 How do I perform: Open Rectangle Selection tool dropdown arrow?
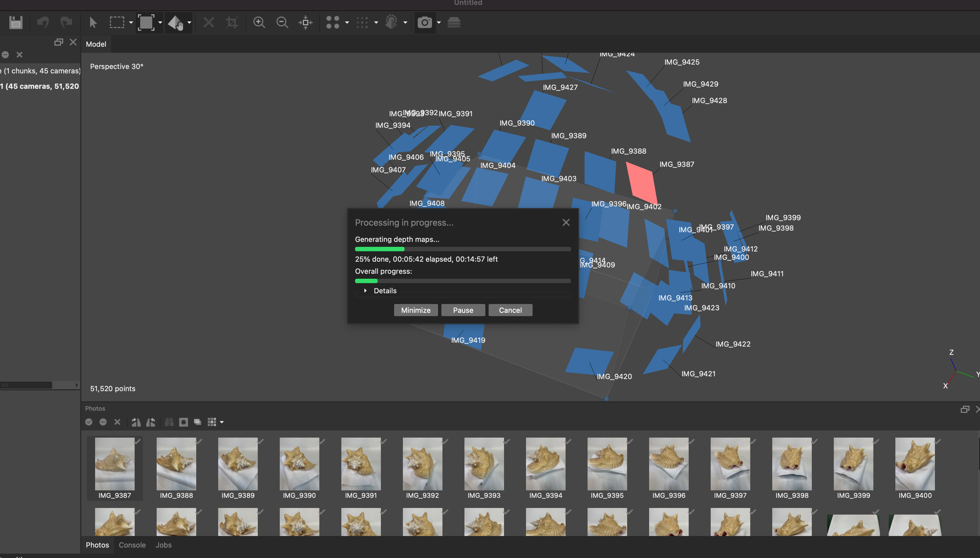[131, 23]
